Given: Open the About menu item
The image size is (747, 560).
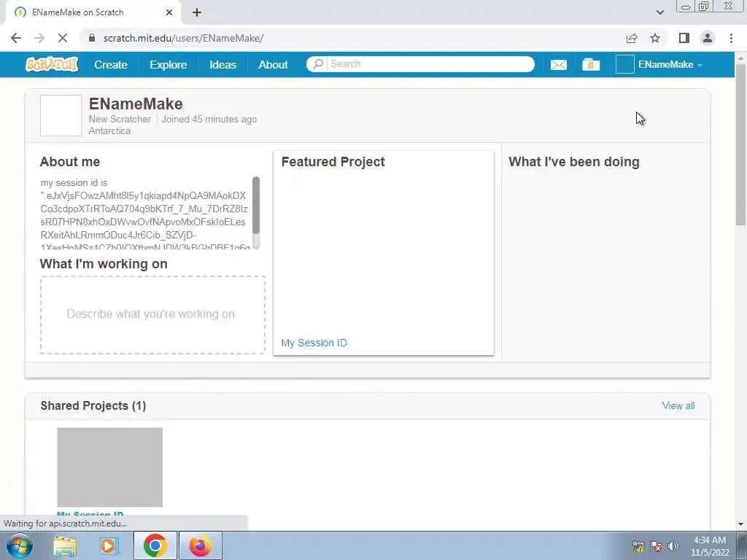Looking at the screenshot, I should [x=273, y=65].
